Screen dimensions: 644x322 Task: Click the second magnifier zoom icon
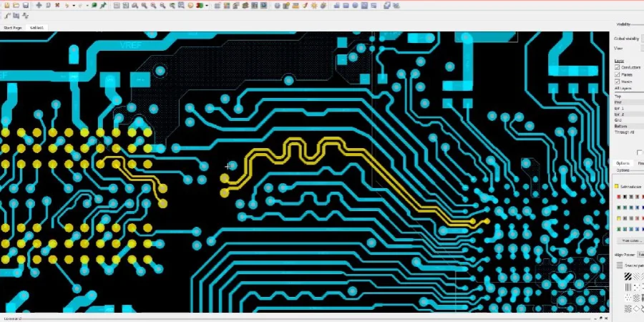click(x=145, y=6)
